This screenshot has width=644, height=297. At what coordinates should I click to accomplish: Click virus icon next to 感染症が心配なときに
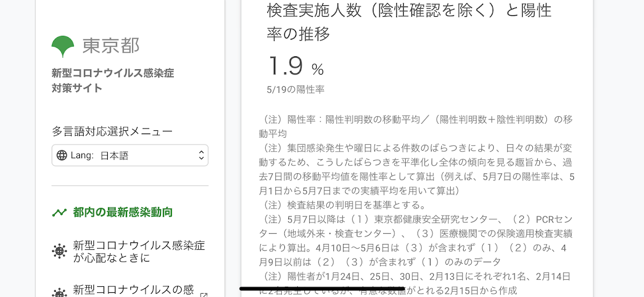coord(59,251)
